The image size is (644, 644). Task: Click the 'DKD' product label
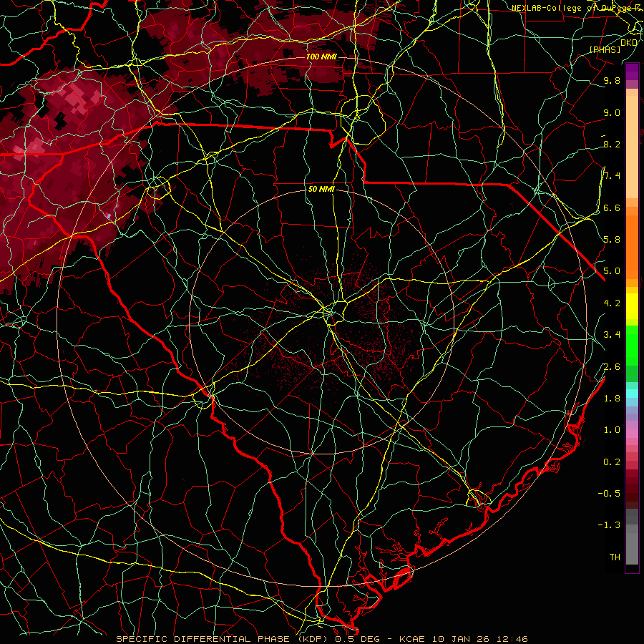coord(629,43)
